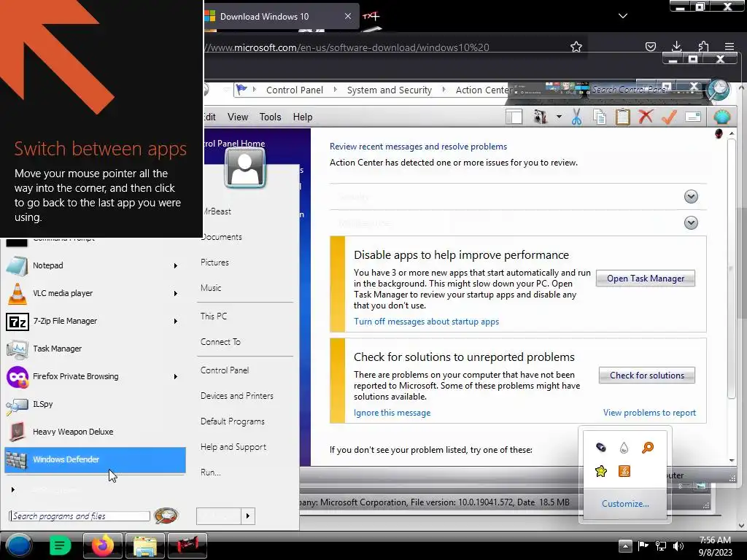The height and width of the screenshot is (560, 747).
Task: Open Run... from the Start menu
Action: pos(211,472)
